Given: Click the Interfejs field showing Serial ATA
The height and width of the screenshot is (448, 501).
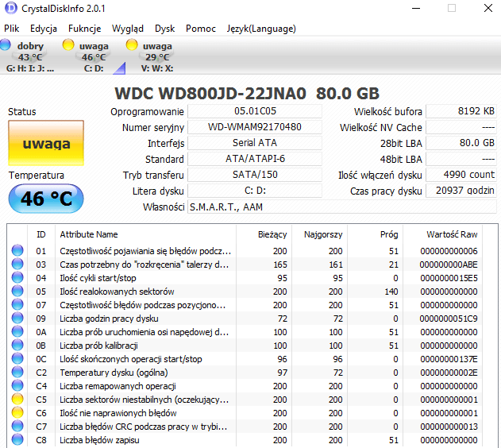Looking at the screenshot, I should click(x=255, y=143).
